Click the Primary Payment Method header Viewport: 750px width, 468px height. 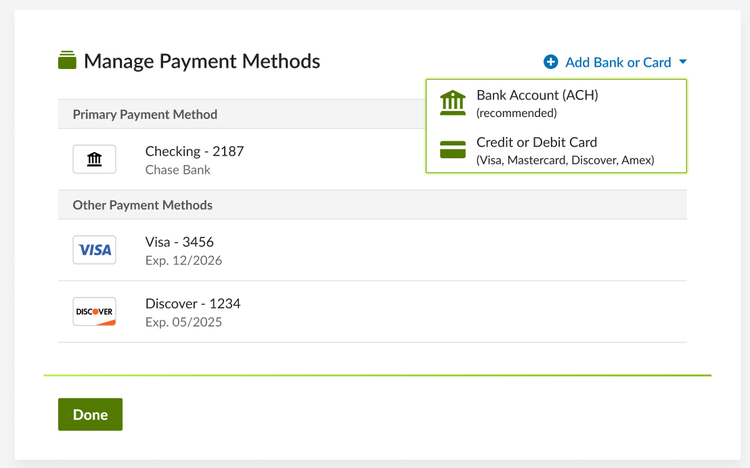pos(145,114)
